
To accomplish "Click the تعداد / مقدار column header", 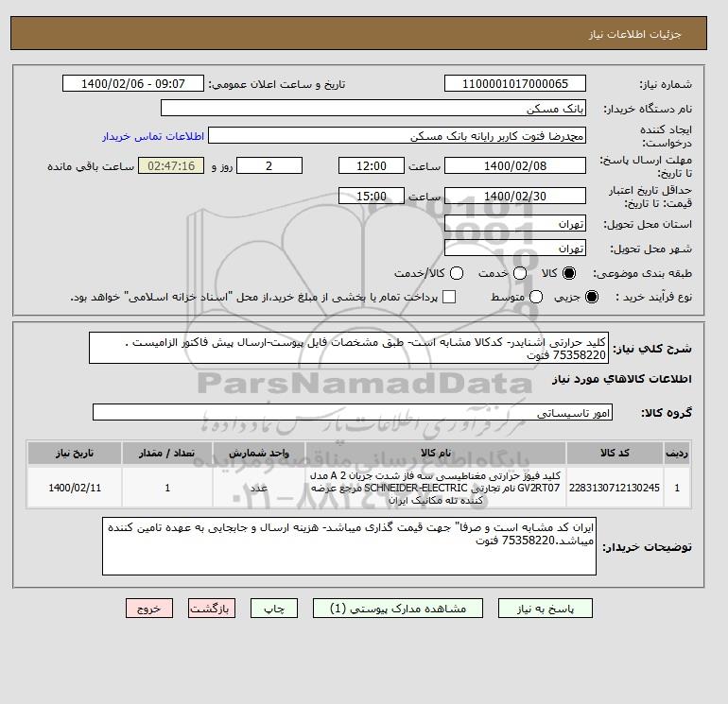I will point(167,453).
